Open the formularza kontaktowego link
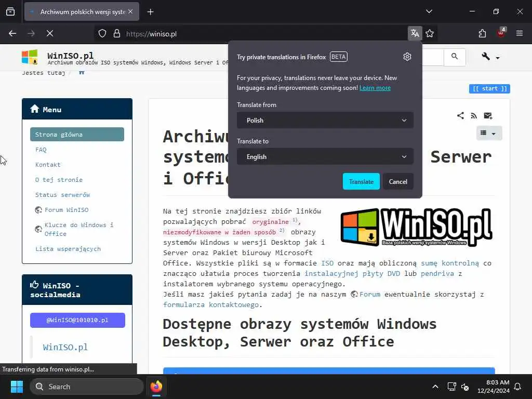 [211, 304]
